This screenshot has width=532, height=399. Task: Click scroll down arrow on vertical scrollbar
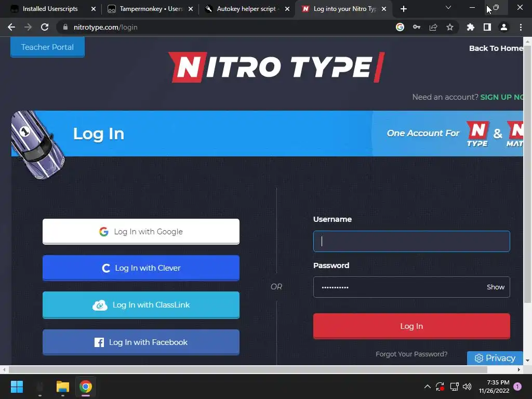click(527, 361)
